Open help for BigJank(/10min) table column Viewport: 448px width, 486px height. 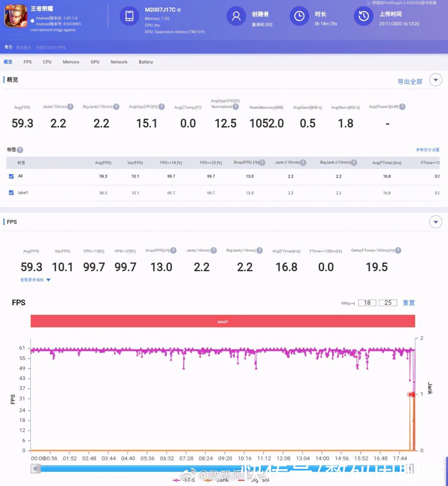[354, 163]
